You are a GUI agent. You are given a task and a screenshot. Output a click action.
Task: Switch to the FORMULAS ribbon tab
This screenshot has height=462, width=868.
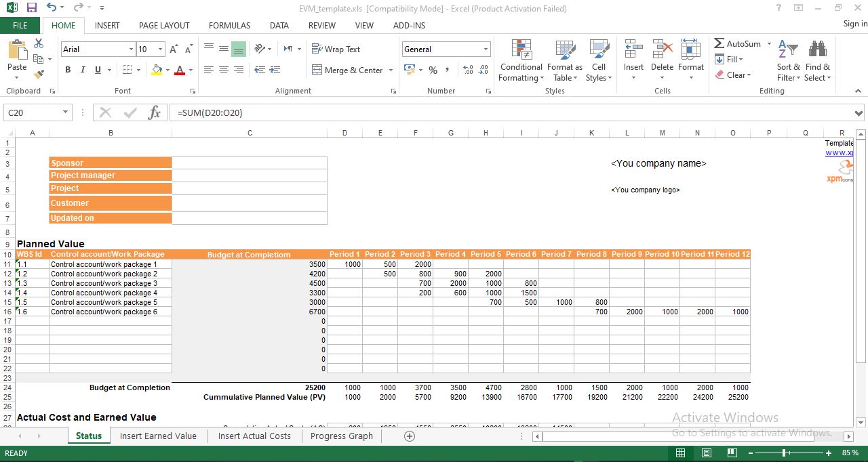click(x=229, y=26)
